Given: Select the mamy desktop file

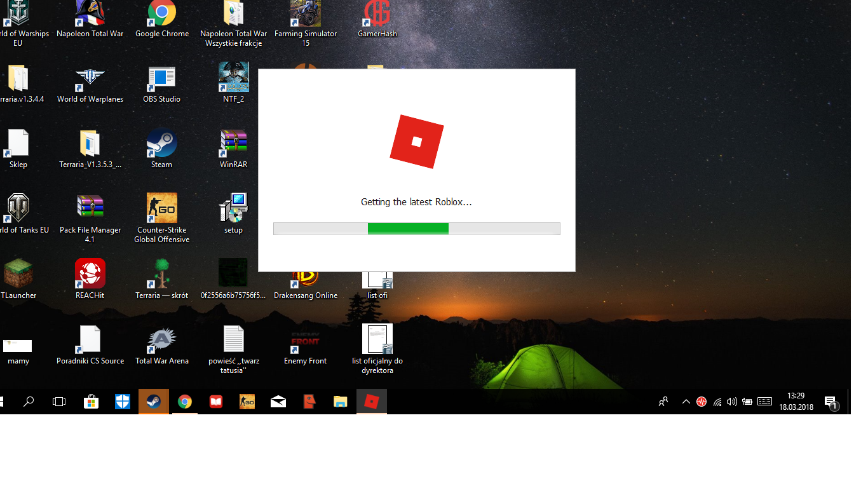Looking at the screenshot, I should [x=18, y=351].
